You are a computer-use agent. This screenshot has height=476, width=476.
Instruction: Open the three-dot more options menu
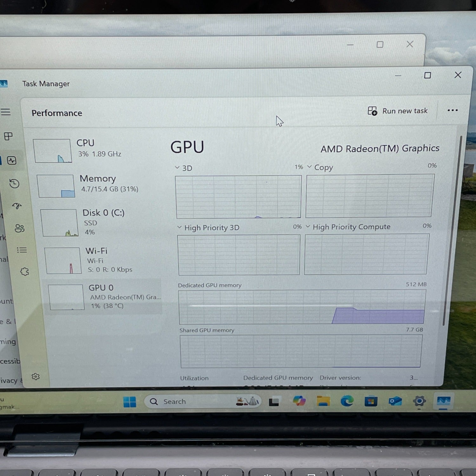[452, 110]
